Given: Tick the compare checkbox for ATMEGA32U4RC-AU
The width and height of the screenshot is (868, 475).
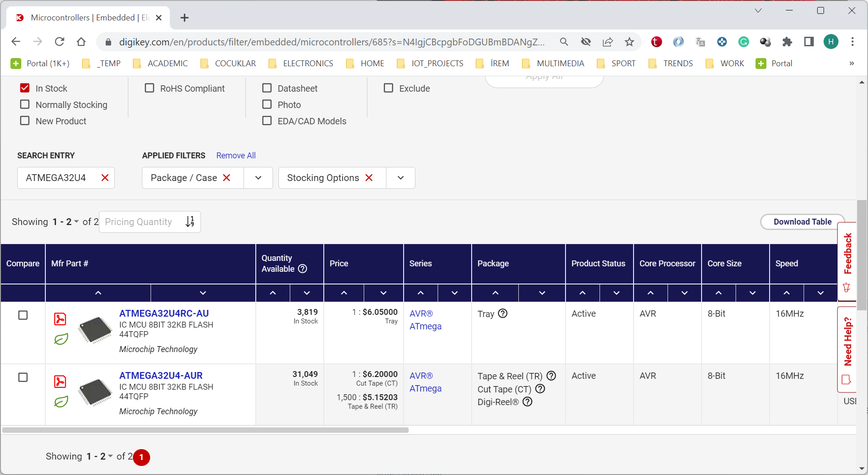Looking at the screenshot, I should (23, 315).
